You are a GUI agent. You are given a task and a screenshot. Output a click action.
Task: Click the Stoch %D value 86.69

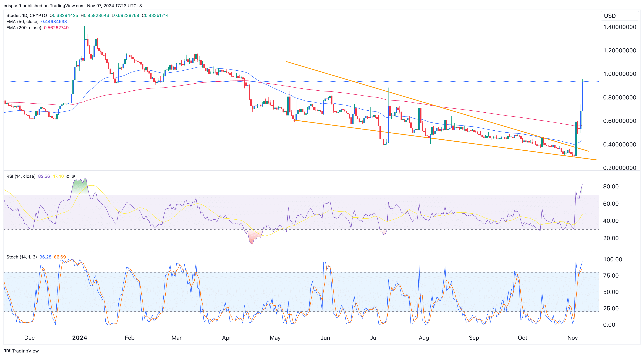point(60,257)
